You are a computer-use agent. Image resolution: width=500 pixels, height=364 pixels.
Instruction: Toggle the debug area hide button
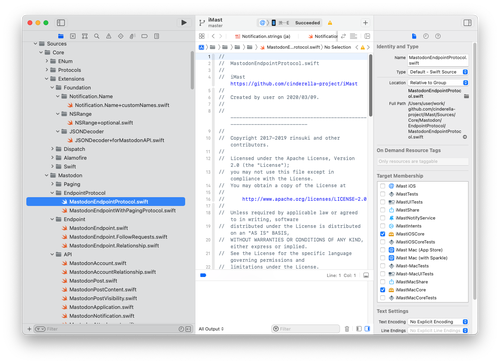(366, 275)
